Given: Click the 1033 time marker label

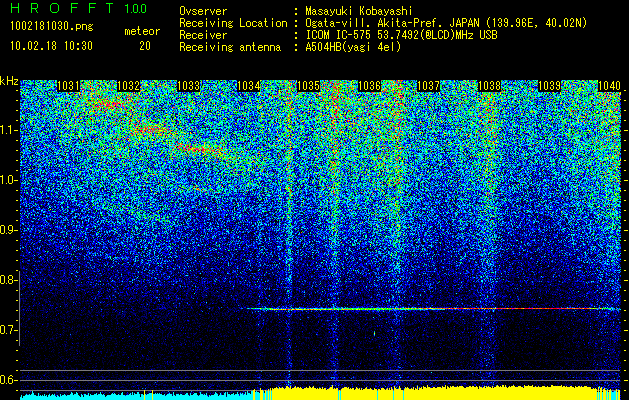Looking at the screenshot, I should tap(189, 86).
